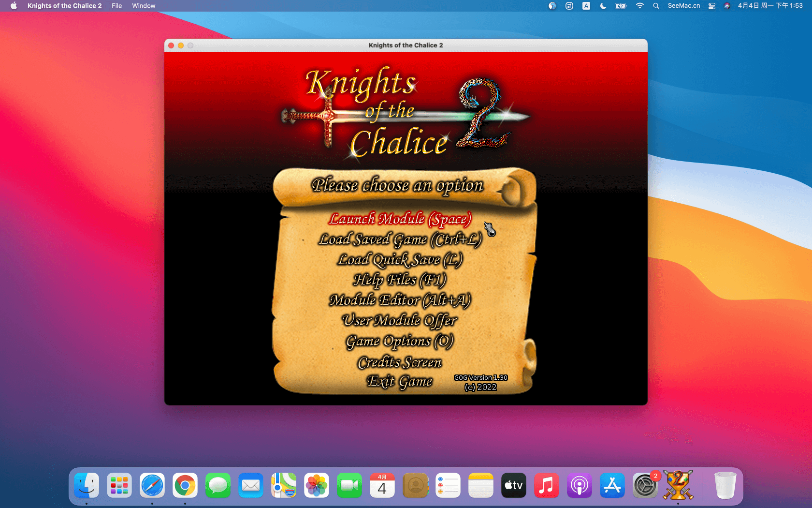Open Game Options (O)
Screen dimensions: 812x508
tap(400, 342)
